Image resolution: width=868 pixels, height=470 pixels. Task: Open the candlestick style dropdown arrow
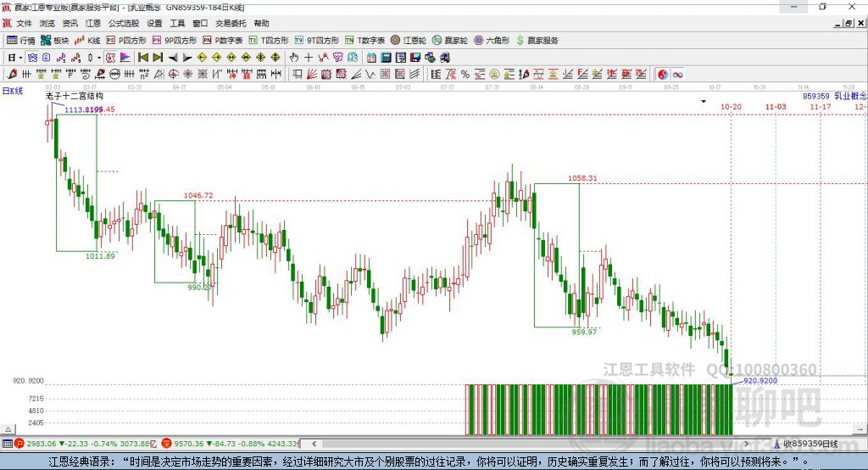[99, 58]
